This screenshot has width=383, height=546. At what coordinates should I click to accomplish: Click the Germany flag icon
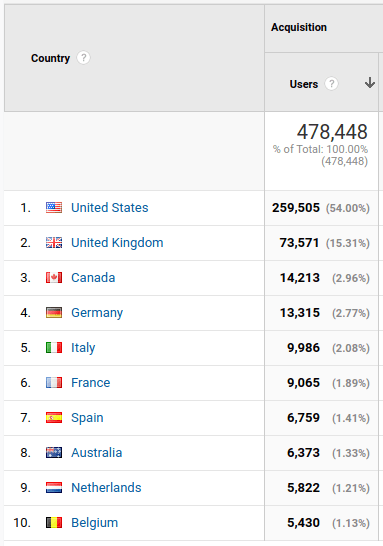(x=54, y=313)
